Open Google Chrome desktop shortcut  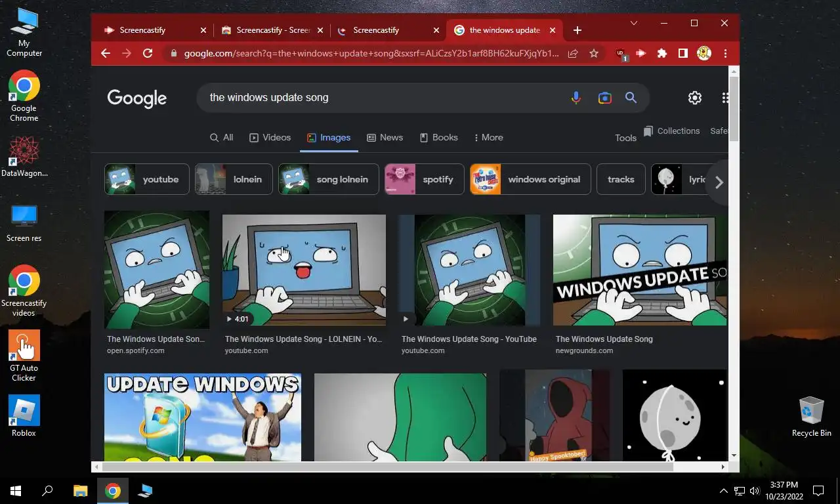pyautogui.click(x=24, y=96)
